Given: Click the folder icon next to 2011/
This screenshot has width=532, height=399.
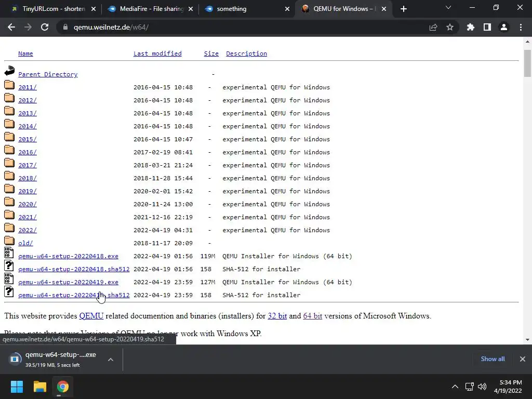Looking at the screenshot, I should 9,85.
